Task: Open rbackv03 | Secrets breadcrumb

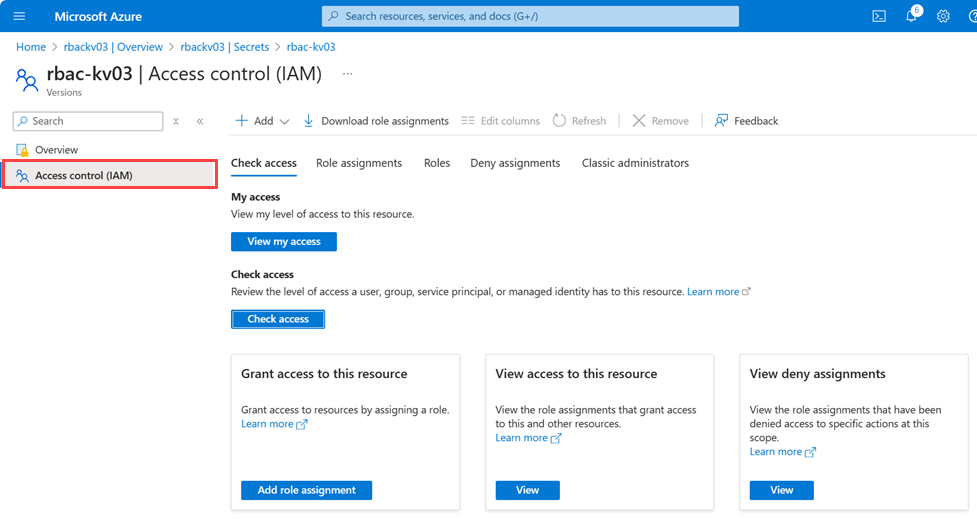Action: click(x=224, y=47)
